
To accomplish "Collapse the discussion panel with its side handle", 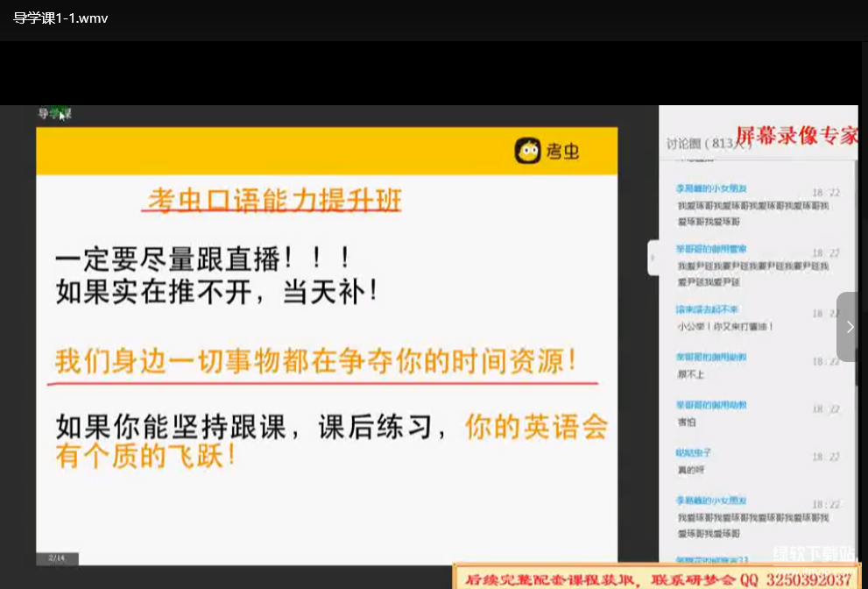I will tap(653, 258).
